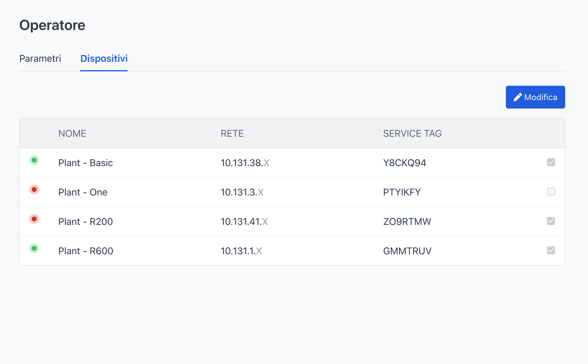Click the Operatore page heading
Viewport: 588px width, 364px height.
point(52,25)
